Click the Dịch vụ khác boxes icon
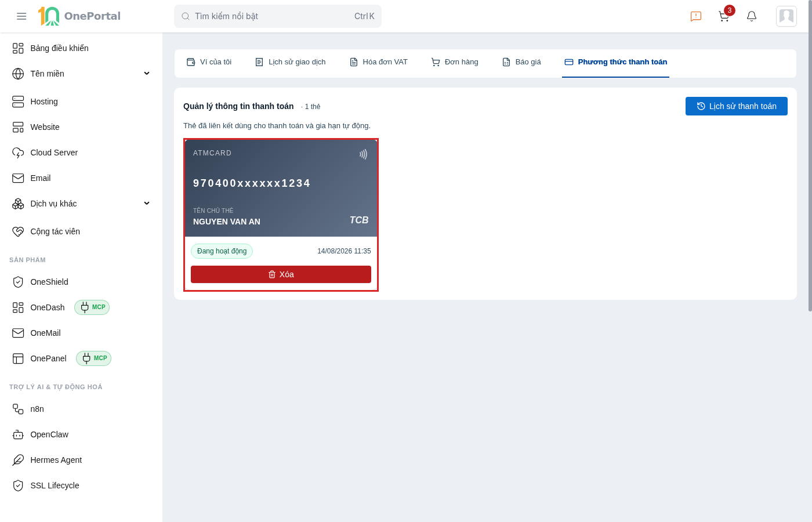The image size is (812, 522). click(18, 204)
